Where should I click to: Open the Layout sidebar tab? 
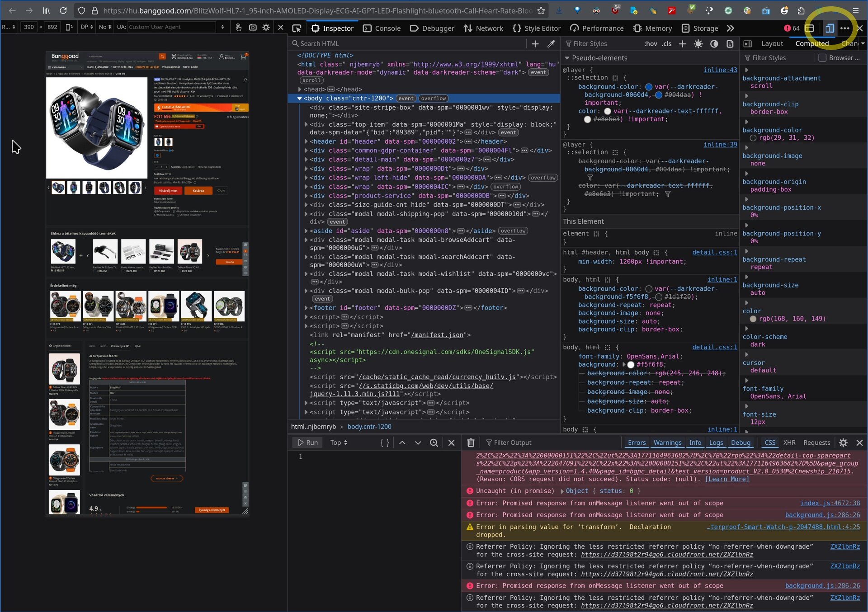772,44
